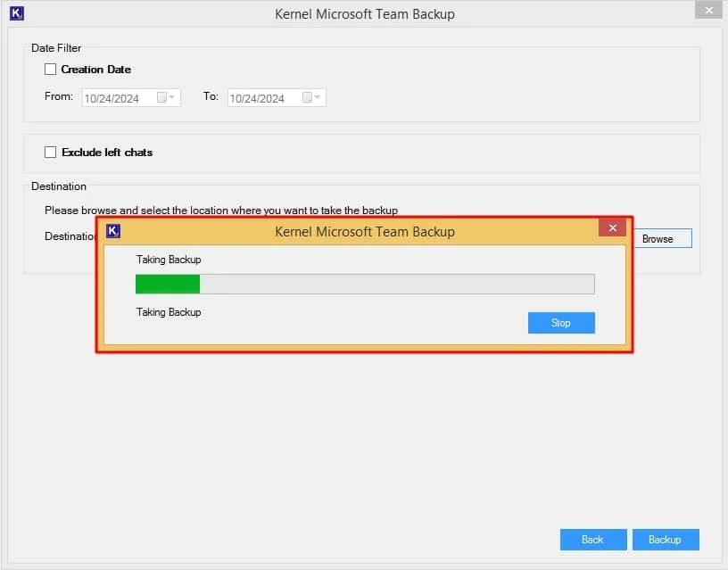Close the main Kernel Microsoft Team Backup window
The width and height of the screenshot is (728, 570).
(708, 10)
